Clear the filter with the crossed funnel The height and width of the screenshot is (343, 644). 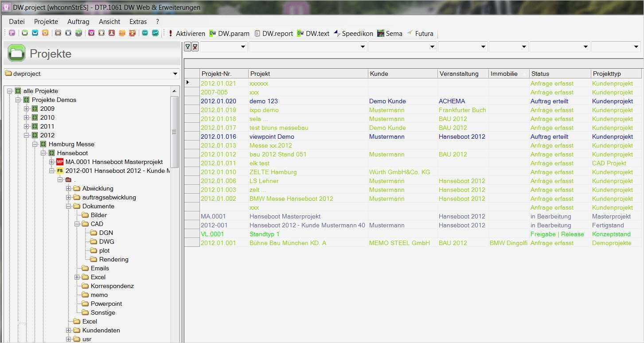[x=195, y=47]
